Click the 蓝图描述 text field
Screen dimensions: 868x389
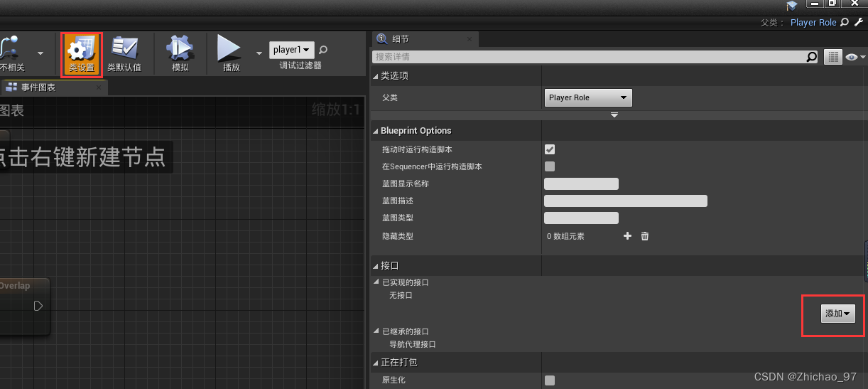[625, 201]
